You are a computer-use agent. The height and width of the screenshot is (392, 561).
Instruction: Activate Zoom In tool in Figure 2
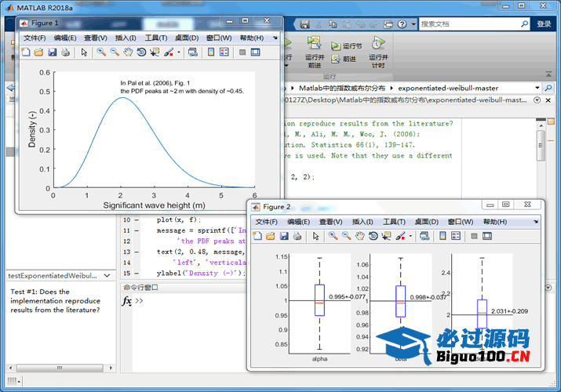point(333,236)
